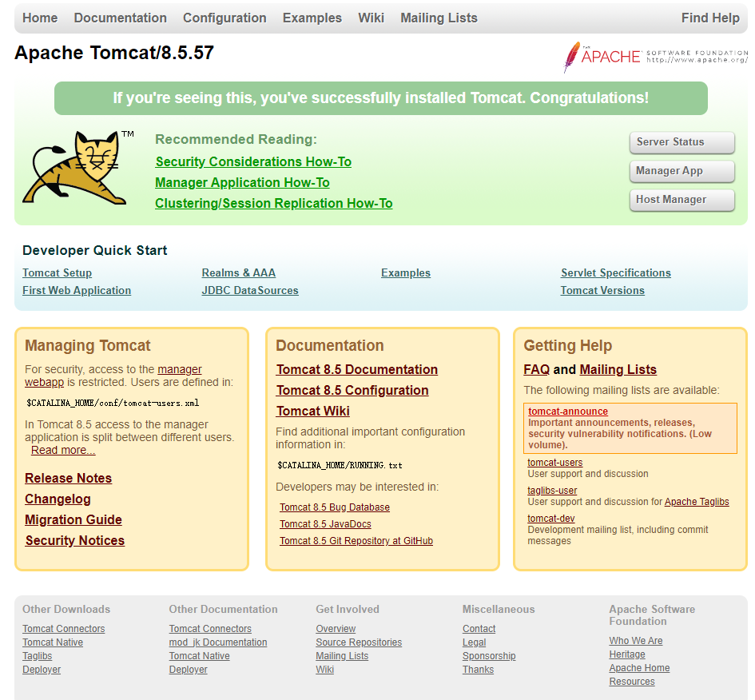Screen dimensions: 755x700
Task: Open Sponsorship link
Action: 489,656
